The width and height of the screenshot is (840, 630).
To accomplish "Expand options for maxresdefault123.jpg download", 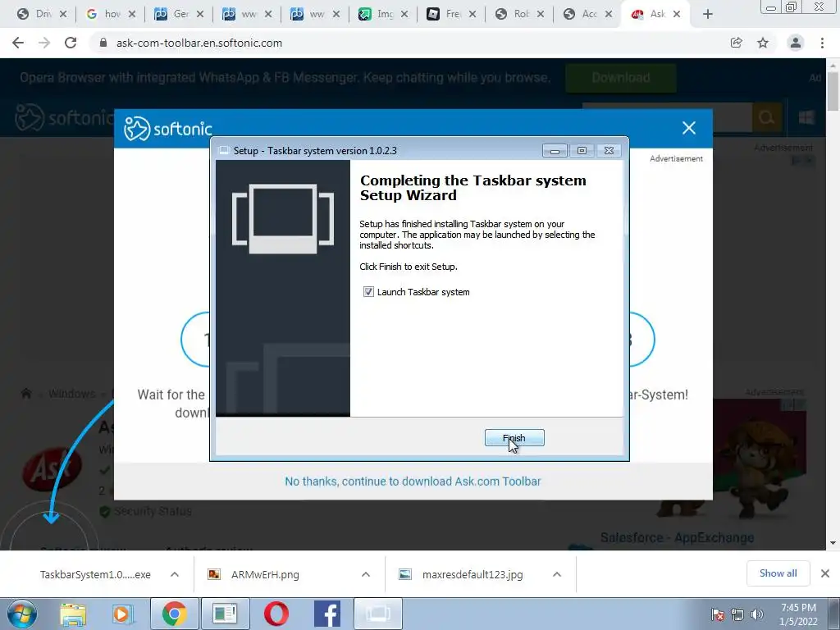I will tap(557, 574).
